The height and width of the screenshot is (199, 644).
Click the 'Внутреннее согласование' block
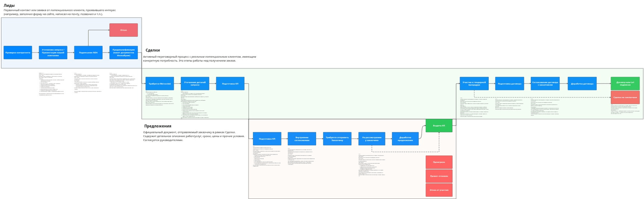click(302, 139)
